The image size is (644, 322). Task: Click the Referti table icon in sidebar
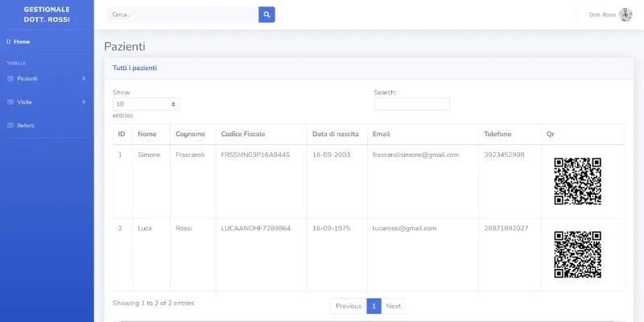click(x=10, y=126)
